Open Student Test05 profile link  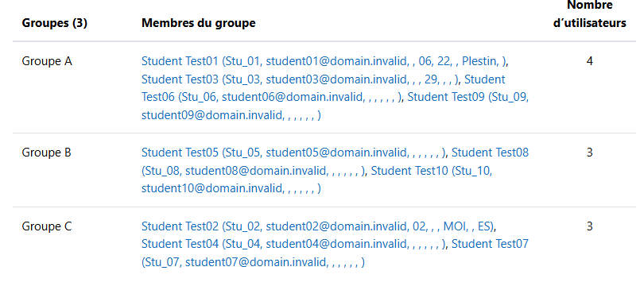[x=293, y=153]
